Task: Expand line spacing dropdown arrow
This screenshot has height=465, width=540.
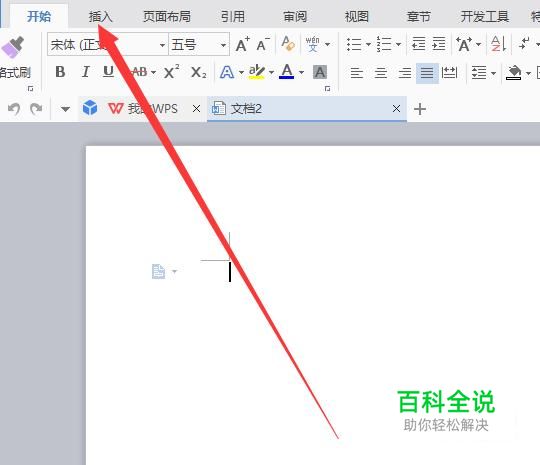Action: pyautogui.click(x=493, y=73)
